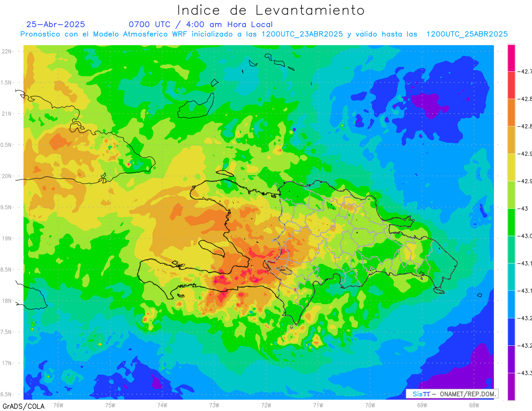This screenshot has width=532, height=411.
Task: Click the '69W' longitude label
Action: coord(422,405)
